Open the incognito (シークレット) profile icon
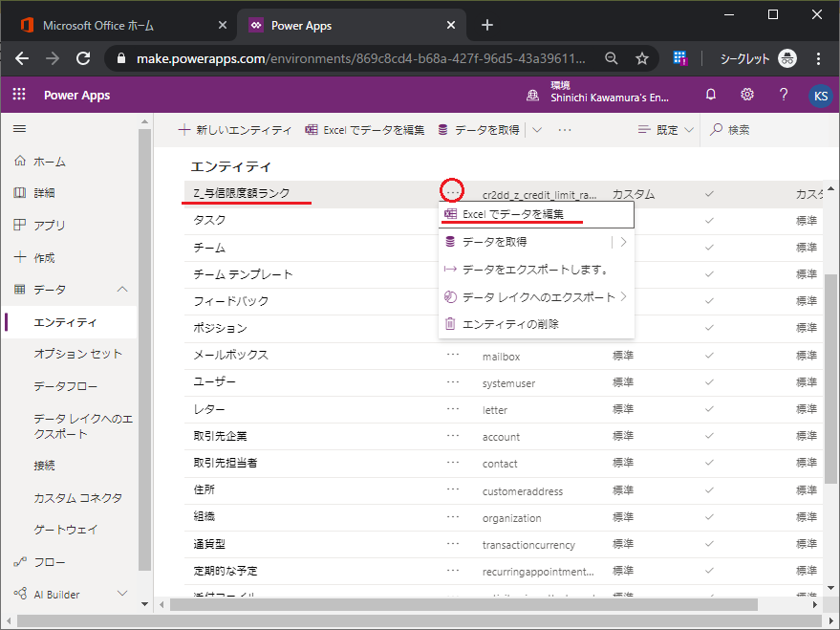 787,58
